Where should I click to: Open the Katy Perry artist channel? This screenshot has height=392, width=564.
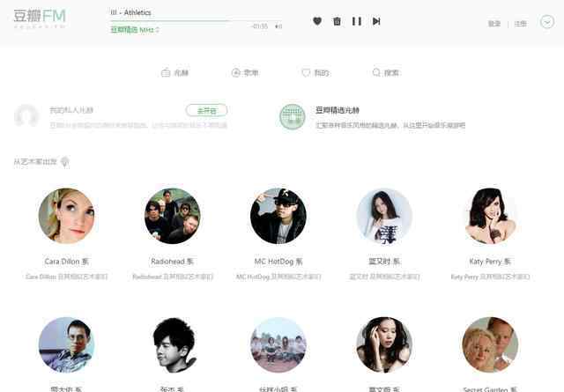point(490,216)
